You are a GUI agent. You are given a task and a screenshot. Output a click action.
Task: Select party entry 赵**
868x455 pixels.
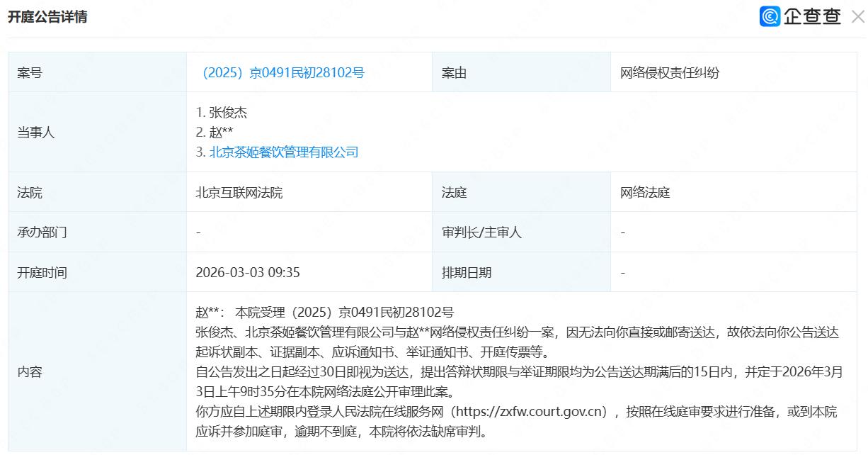[221, 132]
